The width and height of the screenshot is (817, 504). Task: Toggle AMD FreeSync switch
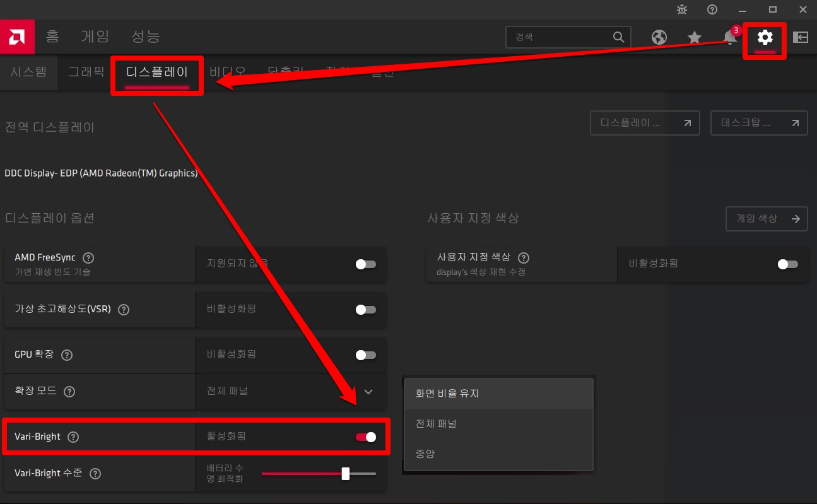pyautogui.click(x=366, y=264)
